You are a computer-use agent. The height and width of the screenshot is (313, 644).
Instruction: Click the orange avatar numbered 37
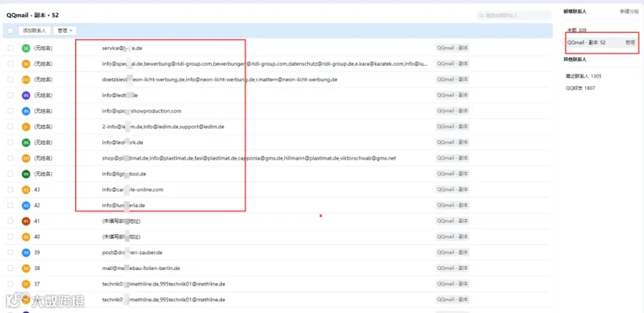(26, 284)
